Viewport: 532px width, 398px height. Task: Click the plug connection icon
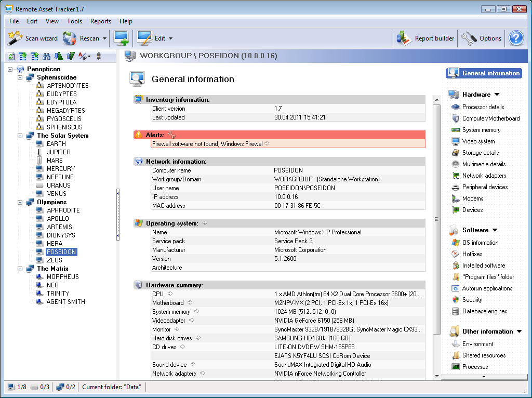point(99,56)
